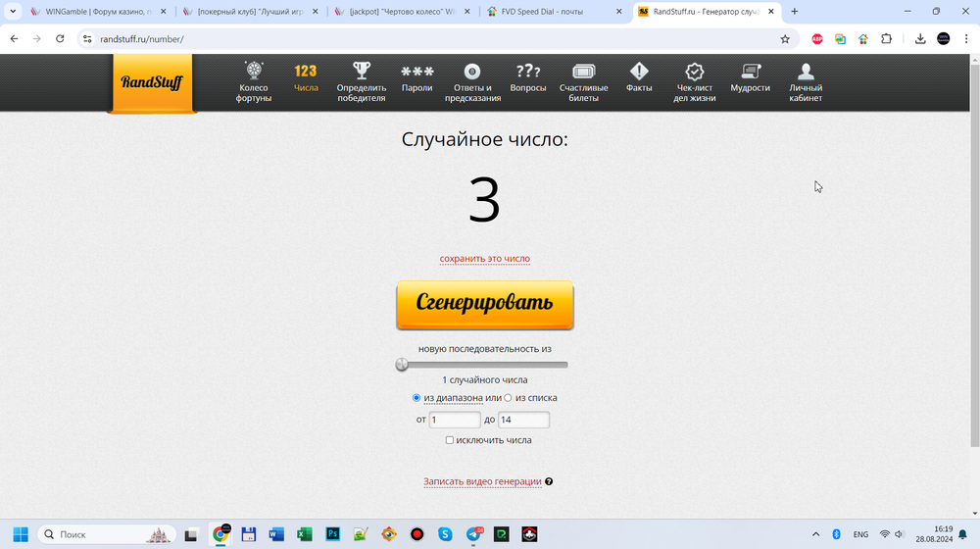The height and width of the screenshot is (549, 980).
Task: Reload the page
Action: click(x=60, y=39)
